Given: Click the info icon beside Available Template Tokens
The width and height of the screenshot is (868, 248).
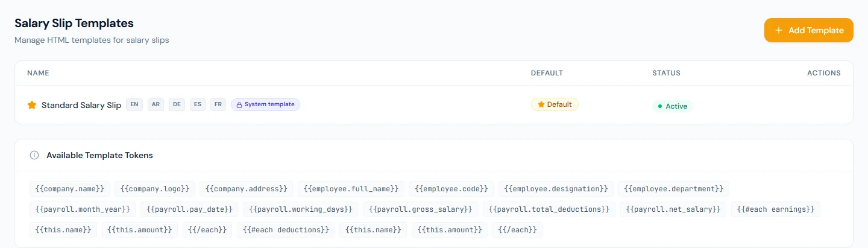Looking at the screenshot, I should [34, 155].
